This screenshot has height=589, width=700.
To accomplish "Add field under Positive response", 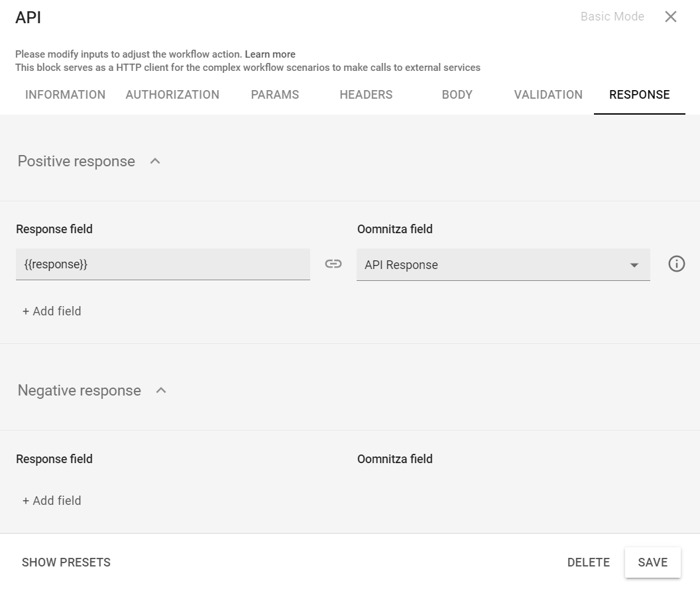I will coord(52,311).
